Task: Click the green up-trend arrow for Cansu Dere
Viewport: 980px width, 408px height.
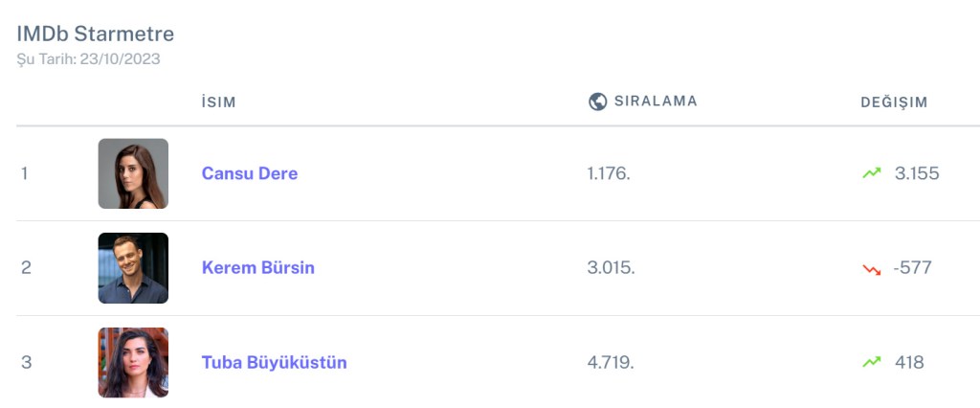Action: pos(871,173)
